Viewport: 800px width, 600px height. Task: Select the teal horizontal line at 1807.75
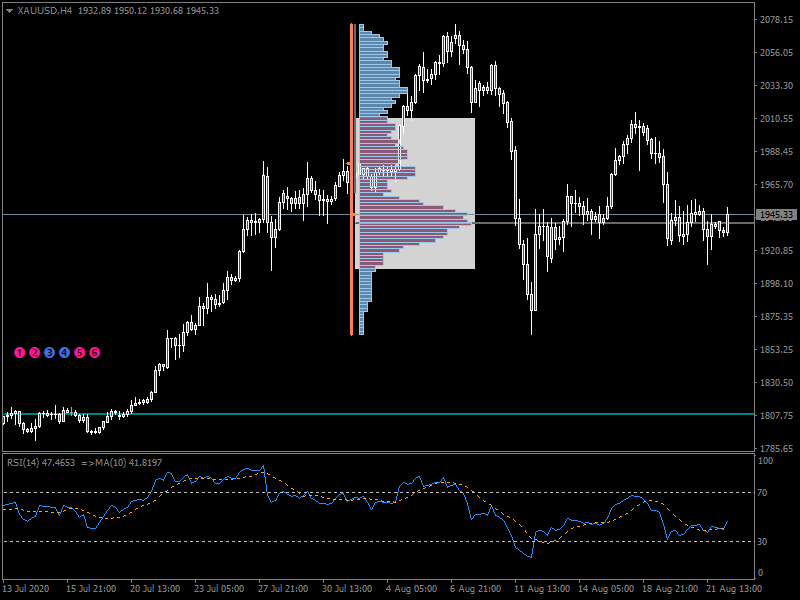[x=378, y=414]
